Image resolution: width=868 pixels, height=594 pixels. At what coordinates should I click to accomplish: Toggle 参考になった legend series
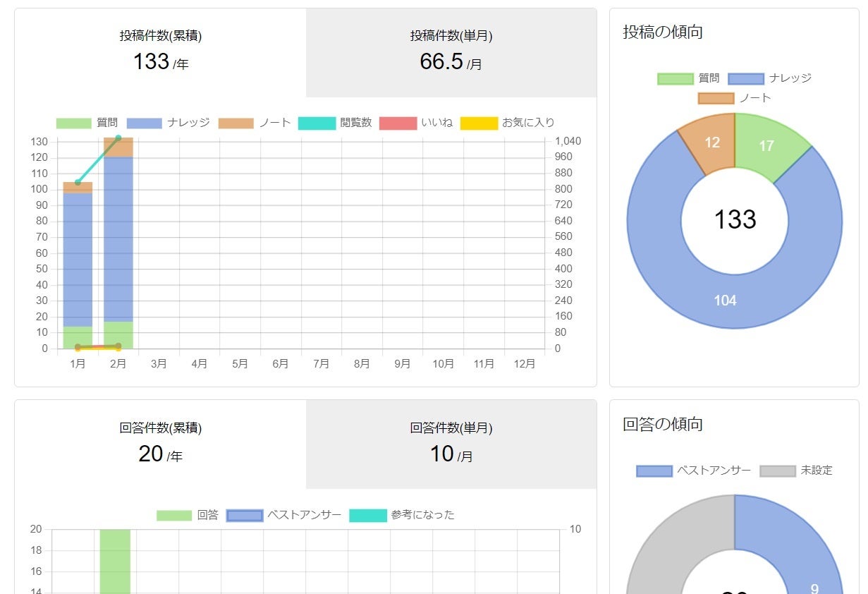point(402,515)
